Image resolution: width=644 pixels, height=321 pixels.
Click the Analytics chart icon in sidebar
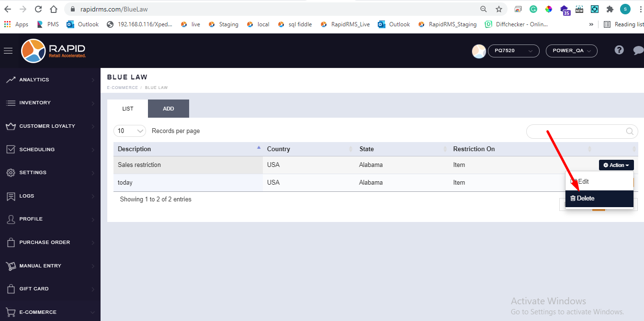point(11,80)
